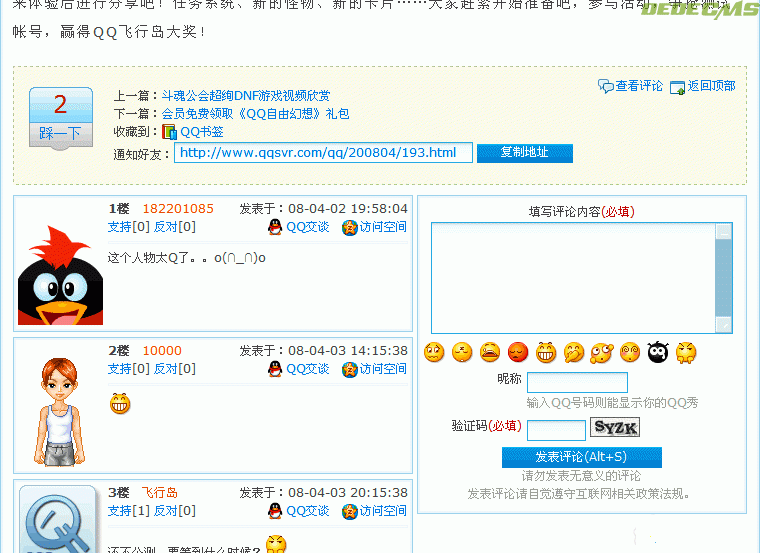760x553 pixels.
Task: Click QQ penguin icon on floor 3
Action: [275, 511]
